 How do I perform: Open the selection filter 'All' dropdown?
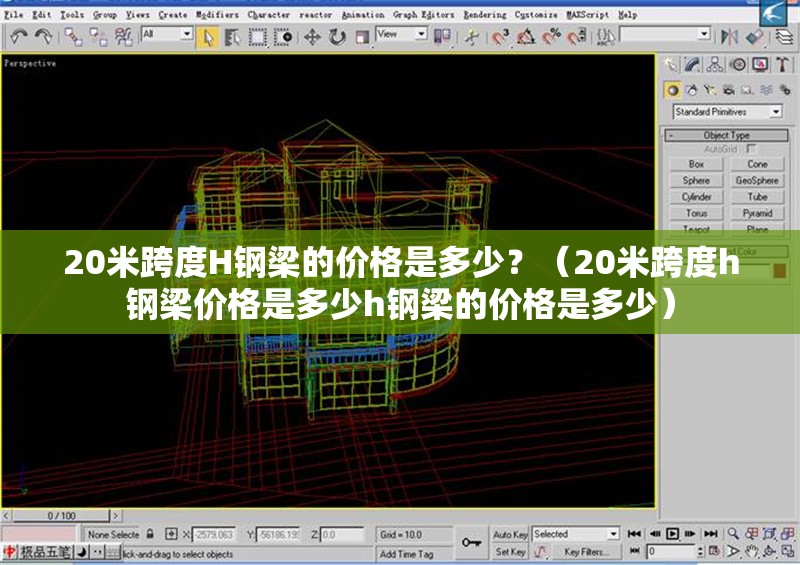point(166,34)
